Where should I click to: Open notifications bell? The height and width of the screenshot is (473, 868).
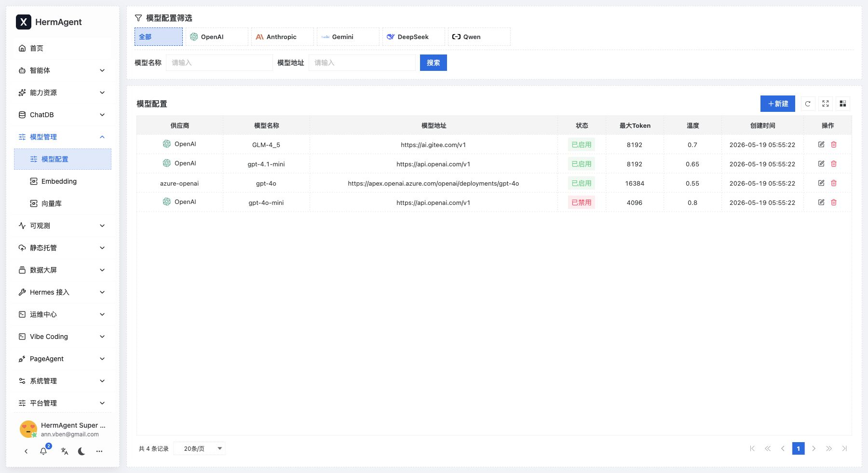[x=43, y=451]
